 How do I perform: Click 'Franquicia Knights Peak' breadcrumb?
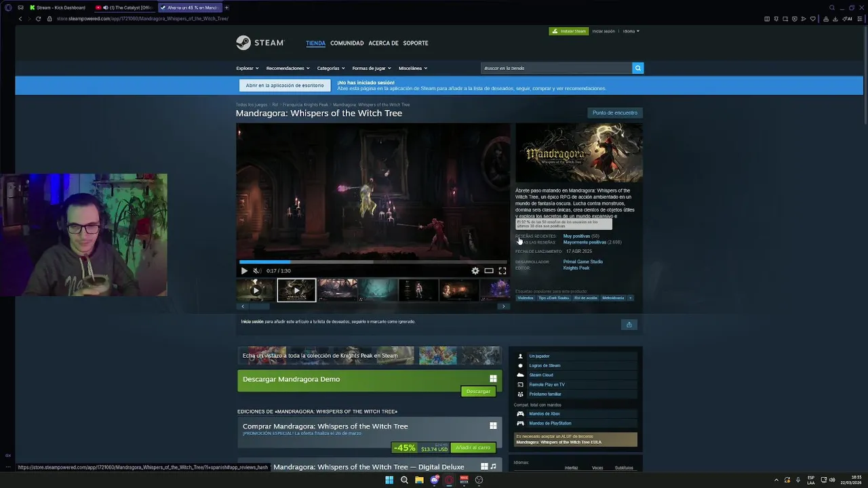click(305, 104)
